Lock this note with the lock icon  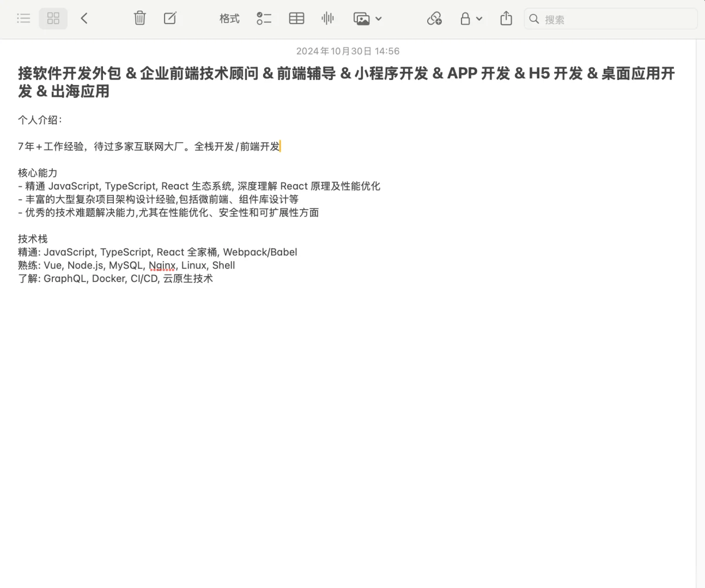466,18
